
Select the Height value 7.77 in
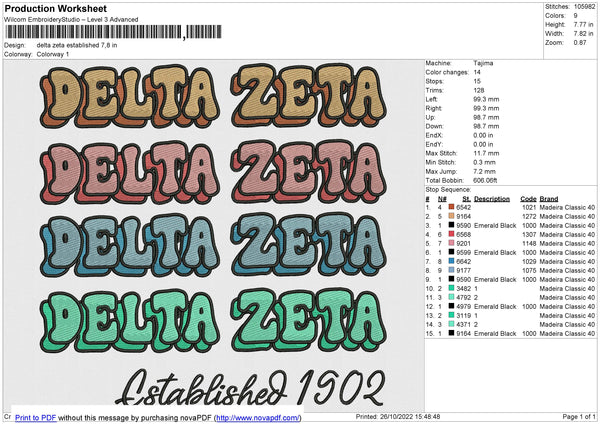click(583, 24)
